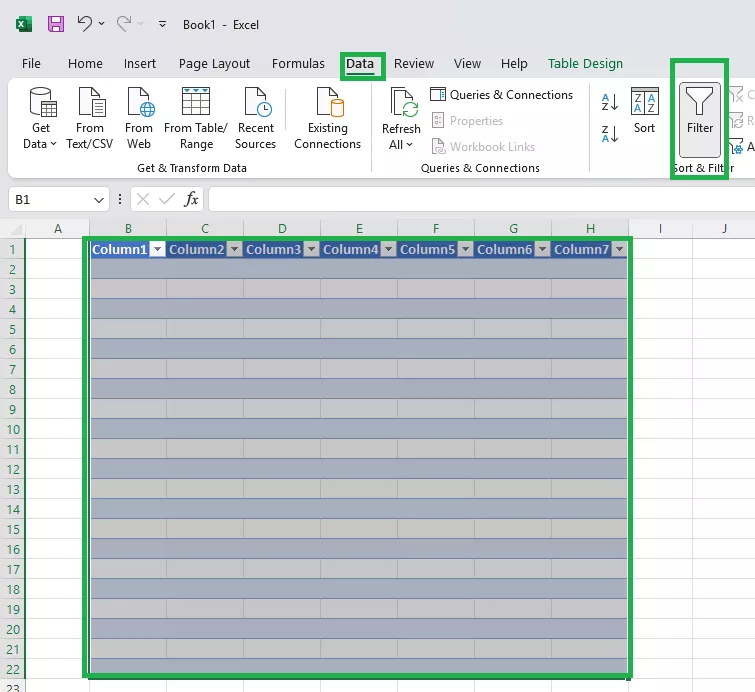Expand the Get Data dropdown

40,118
